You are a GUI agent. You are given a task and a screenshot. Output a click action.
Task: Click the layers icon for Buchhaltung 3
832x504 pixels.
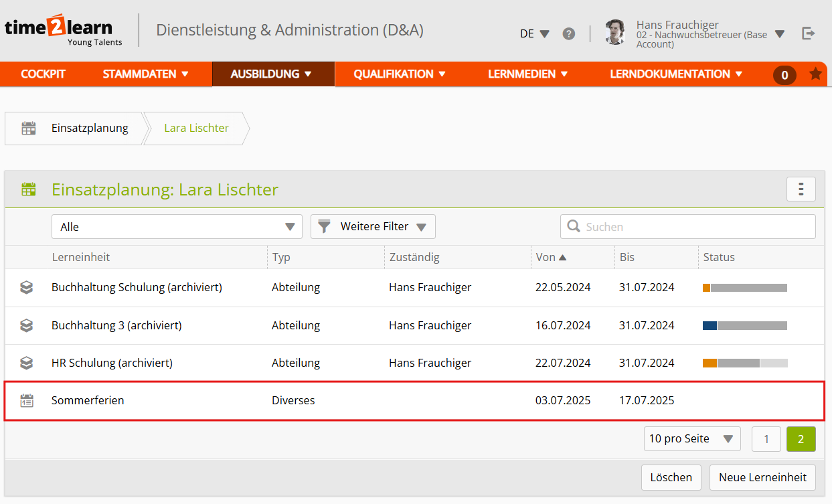tap(27, 325)
